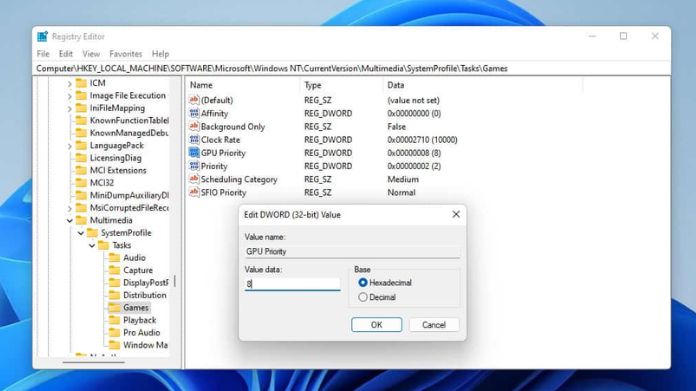Click the 0x00000002 (2) data value
The height and width of the screenshot is (391, 696).
click(414, 166)
